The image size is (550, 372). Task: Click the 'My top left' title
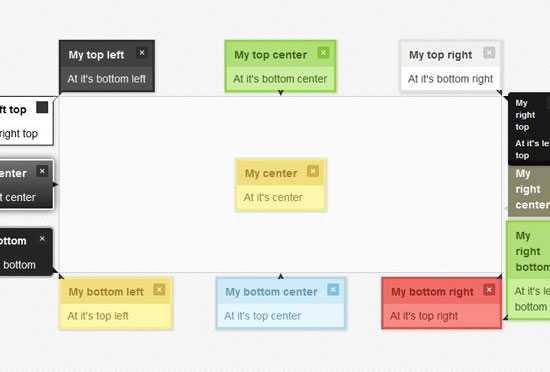[96, 55]
